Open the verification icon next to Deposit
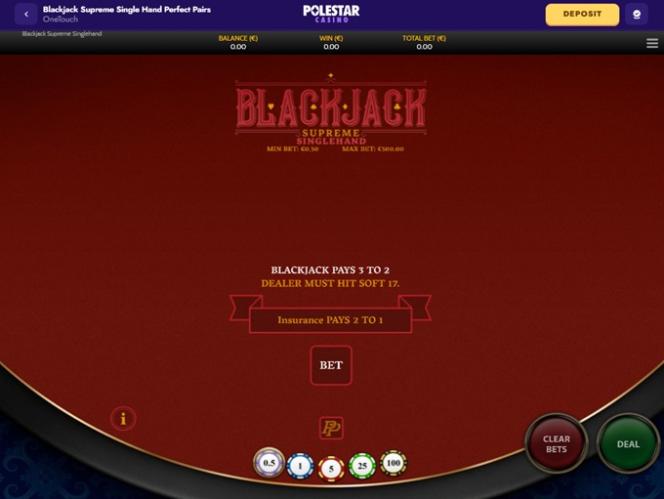The width and height of the screenshot is (664, 499). 636,14
